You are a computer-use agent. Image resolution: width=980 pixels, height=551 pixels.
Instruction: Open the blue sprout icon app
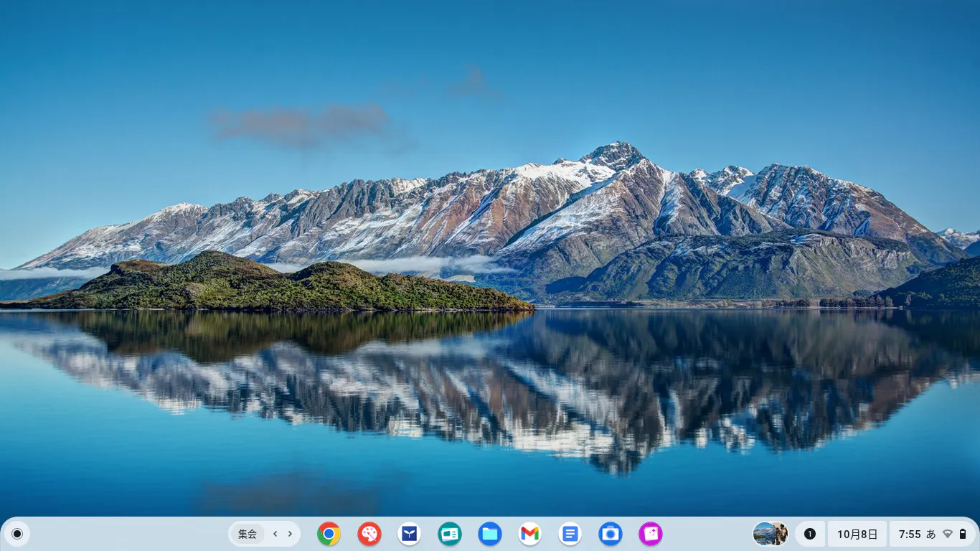[410, 534]
